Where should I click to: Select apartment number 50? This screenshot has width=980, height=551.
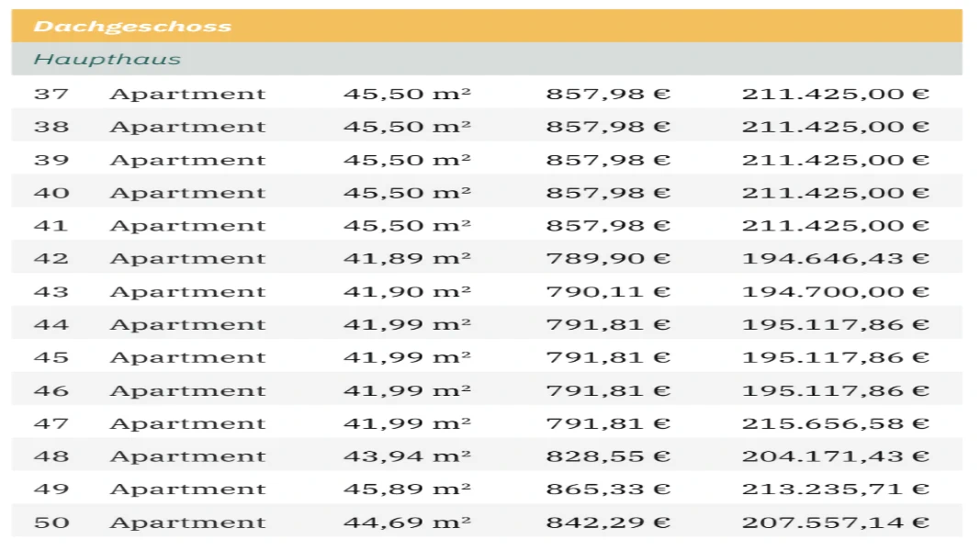(x=51, y=523)
